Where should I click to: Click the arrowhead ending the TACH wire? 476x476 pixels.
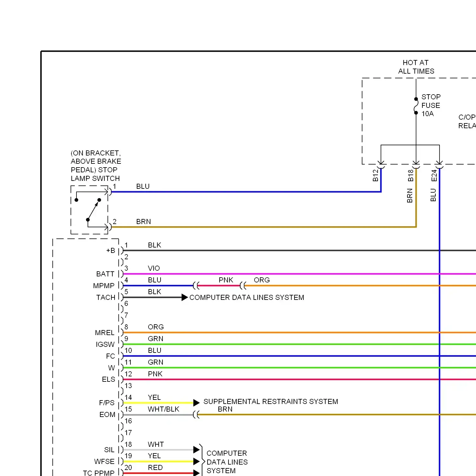(x=185, y=297)
